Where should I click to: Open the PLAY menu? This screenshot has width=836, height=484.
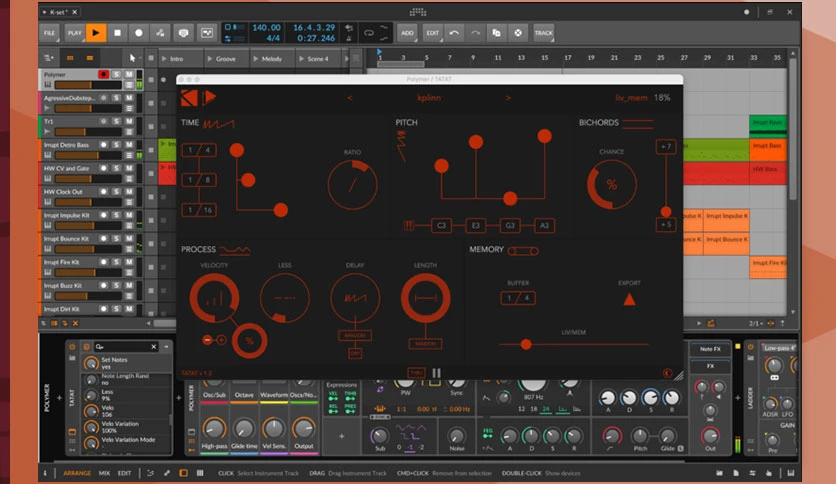point(75,33)
